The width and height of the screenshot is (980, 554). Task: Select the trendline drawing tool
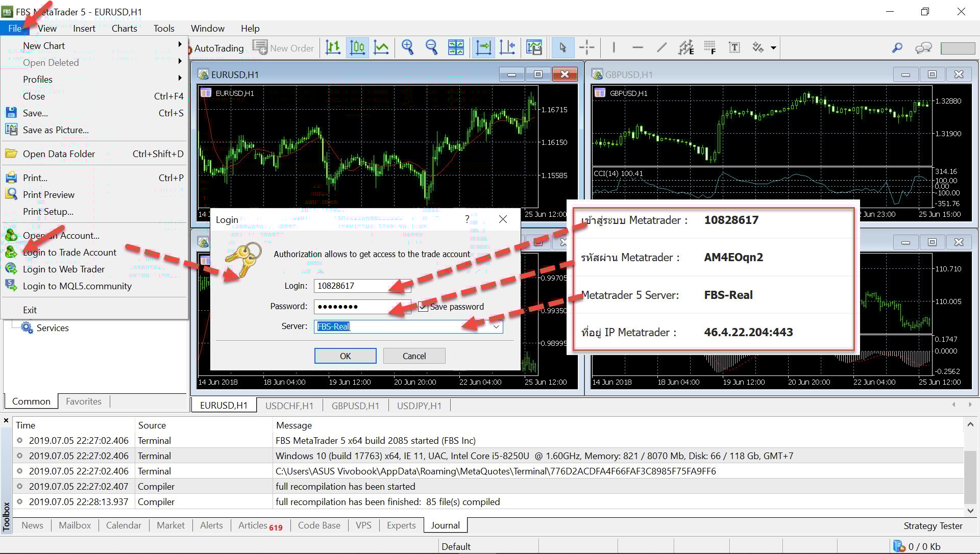[661, 48]
